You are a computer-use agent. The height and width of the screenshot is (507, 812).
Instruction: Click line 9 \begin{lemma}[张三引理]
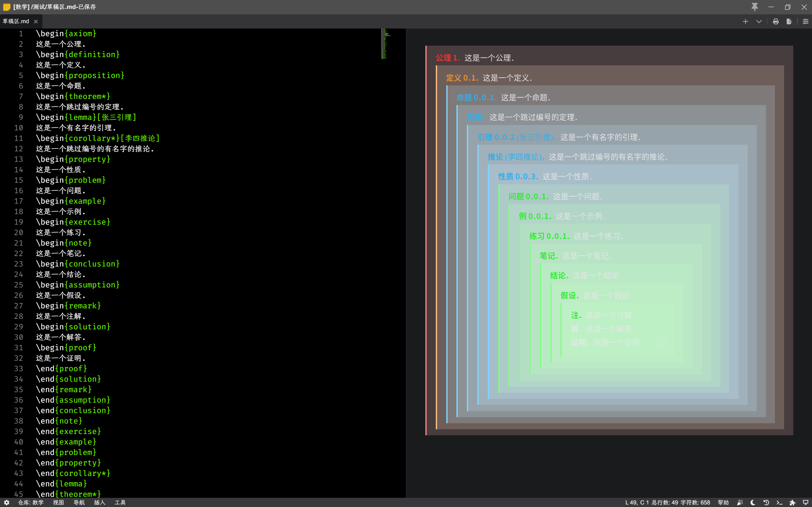[86, 117]
